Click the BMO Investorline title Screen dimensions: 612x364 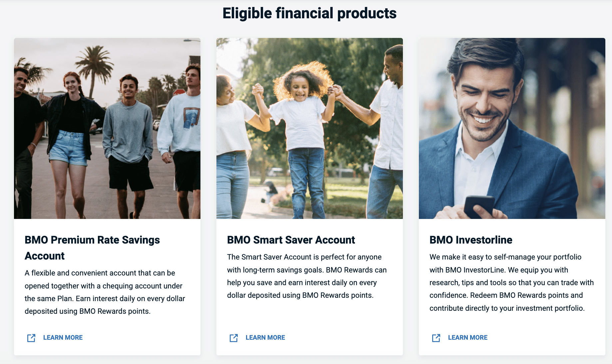[471, 240]
